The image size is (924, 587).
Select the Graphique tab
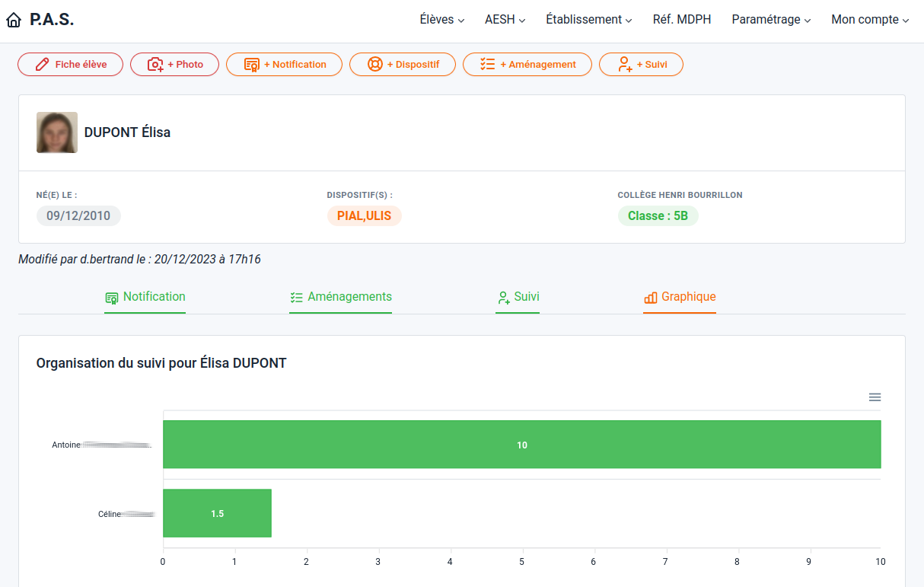pos(680,297)
